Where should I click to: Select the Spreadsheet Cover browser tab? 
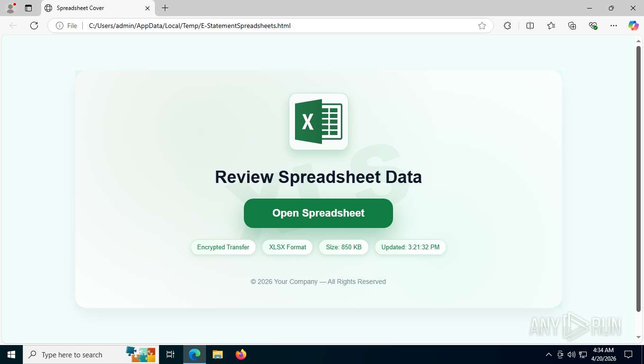[97, 8]
